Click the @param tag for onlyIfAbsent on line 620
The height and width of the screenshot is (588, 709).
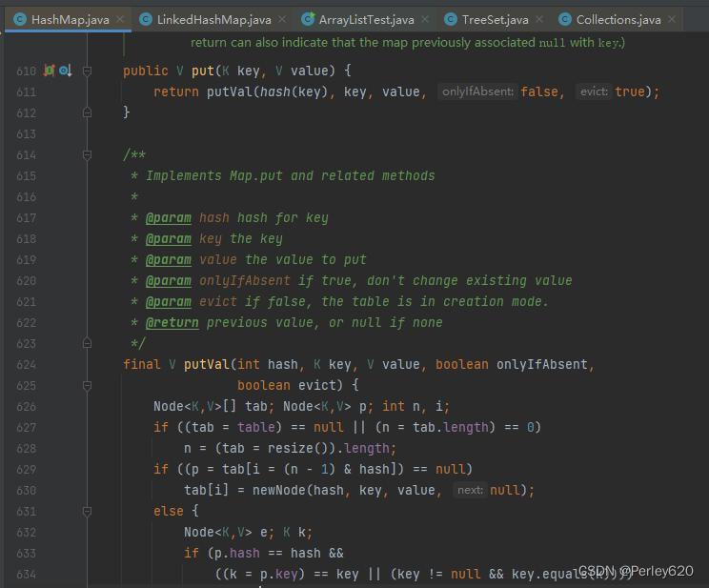click(169, 281)
